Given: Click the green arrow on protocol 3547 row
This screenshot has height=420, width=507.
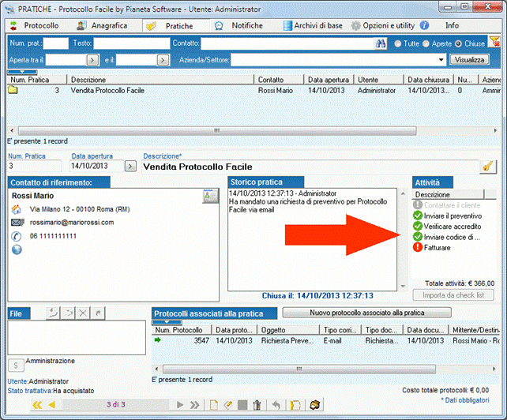Looking at the screenshot, I should [158, 339].
